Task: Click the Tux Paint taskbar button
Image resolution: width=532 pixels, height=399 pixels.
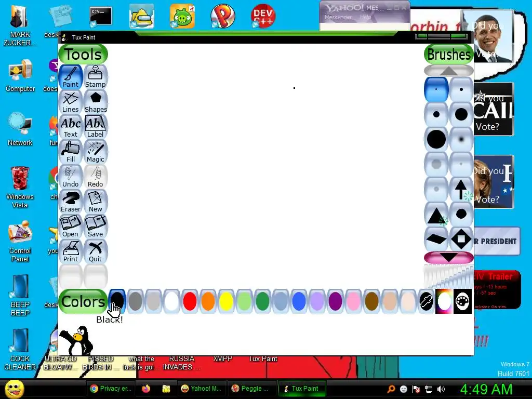Action: (302, 389)
